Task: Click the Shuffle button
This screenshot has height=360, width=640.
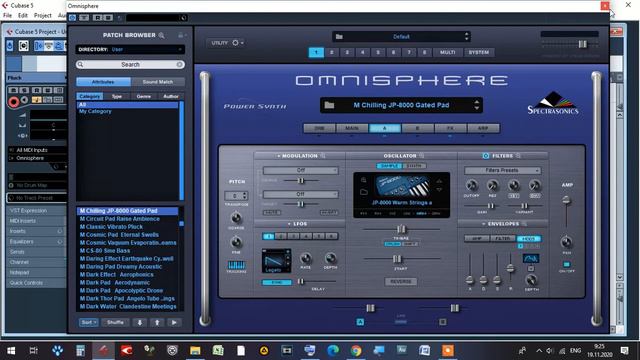Action: tap(115, 322)
